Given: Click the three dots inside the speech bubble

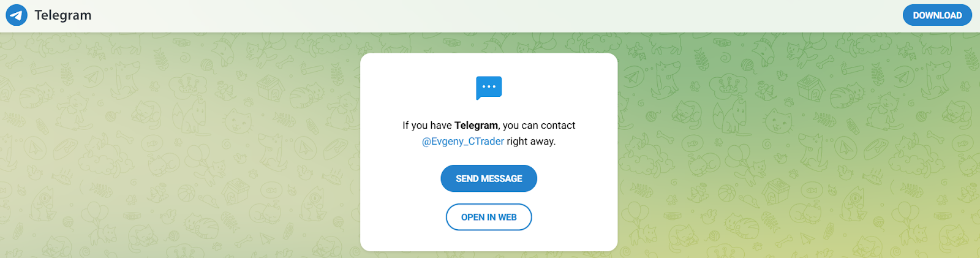Looking at the screenshot, I should click(489, 86).
